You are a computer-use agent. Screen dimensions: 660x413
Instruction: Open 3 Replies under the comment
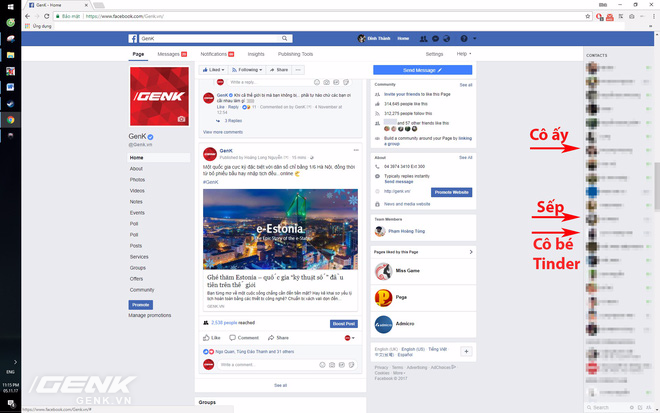233,121
